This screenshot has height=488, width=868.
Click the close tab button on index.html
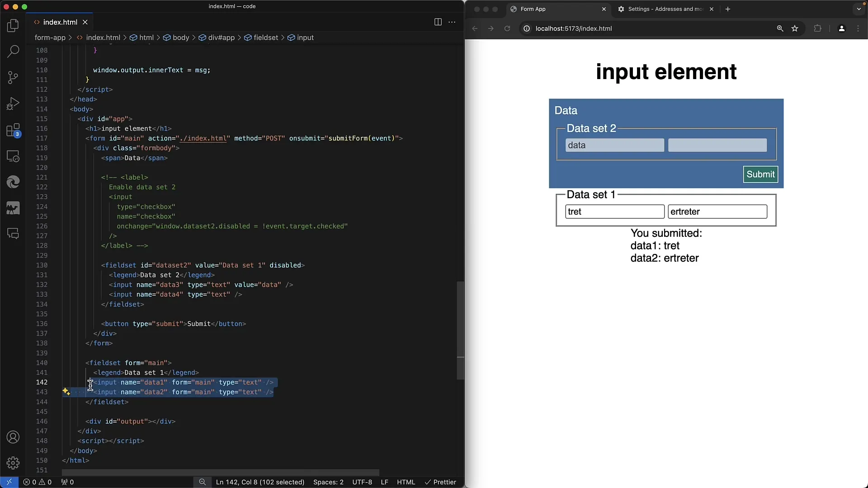[x=84, y=22]
